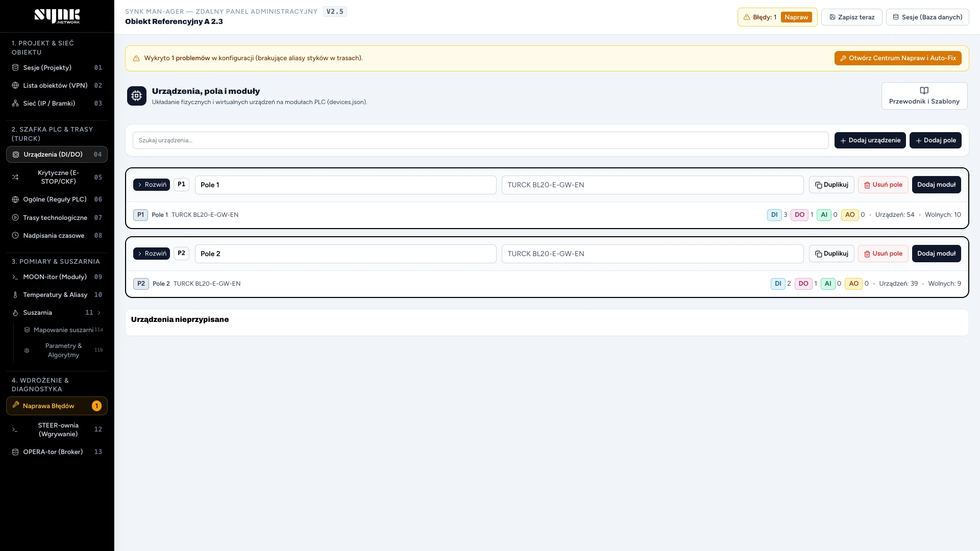Screen dimensions: 980x551
Task: Expand Pole 2 with Rozwiń button
Action: 152,254
